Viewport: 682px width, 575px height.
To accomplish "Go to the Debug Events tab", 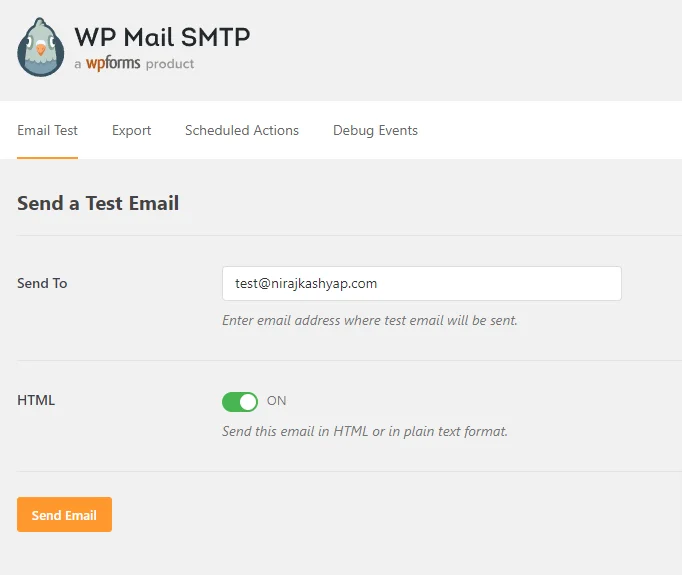I will click(375, 130).
